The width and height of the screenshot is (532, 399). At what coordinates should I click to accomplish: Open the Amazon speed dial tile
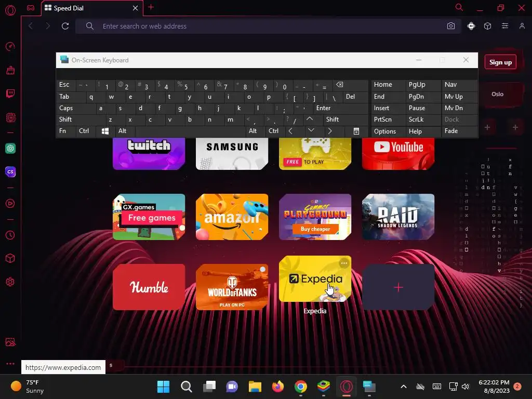(x=232, y=217)
